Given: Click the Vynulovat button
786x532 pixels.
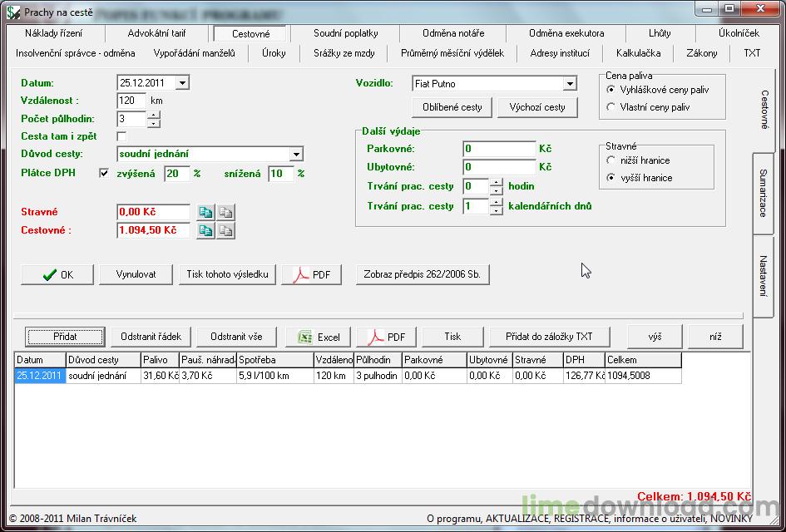Looking at the screenshot, I should [136, 274].
